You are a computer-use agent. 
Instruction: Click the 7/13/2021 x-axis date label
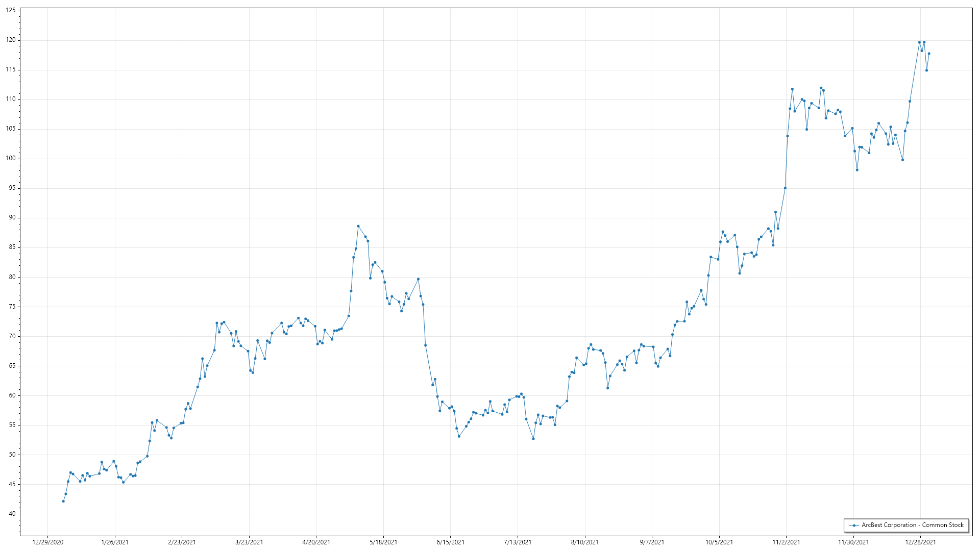coord(518,542)
